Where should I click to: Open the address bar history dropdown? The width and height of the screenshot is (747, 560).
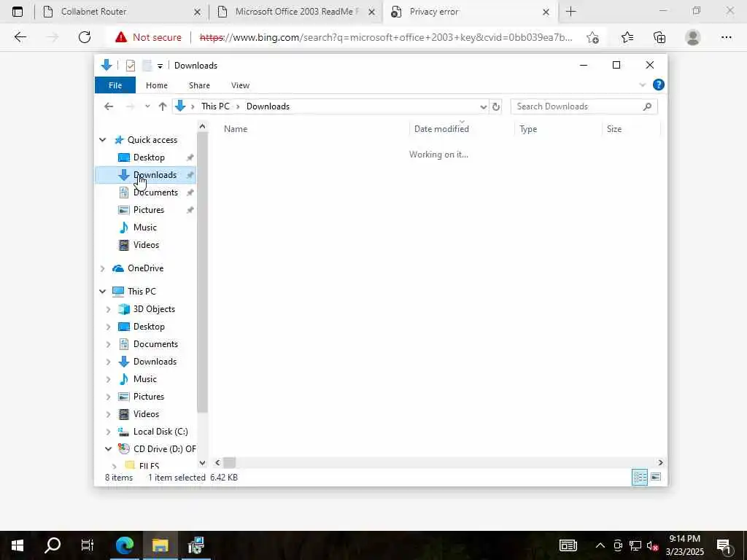tap(483, 106)
